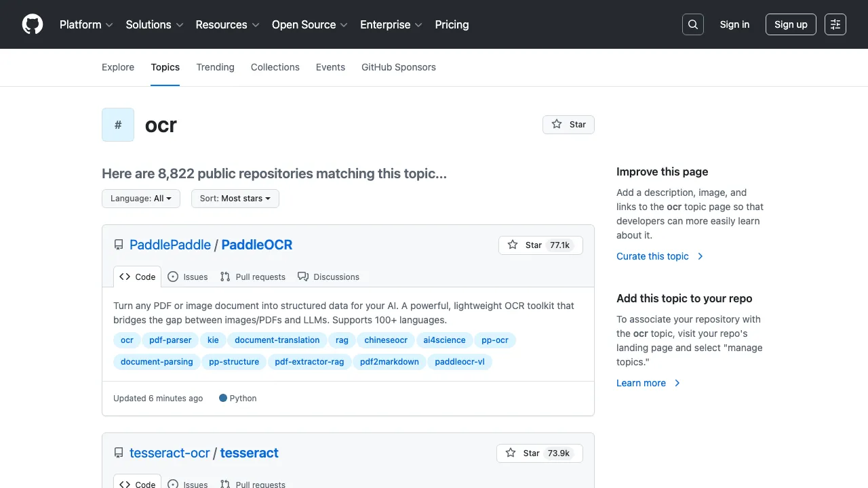Click the Python language color dot
Screen dimensions: 868x488
(223, 398)
